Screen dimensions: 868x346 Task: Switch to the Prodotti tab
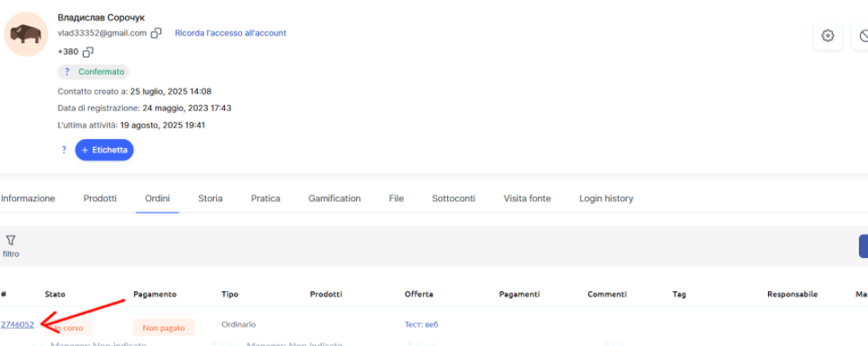tap(100, 199)
